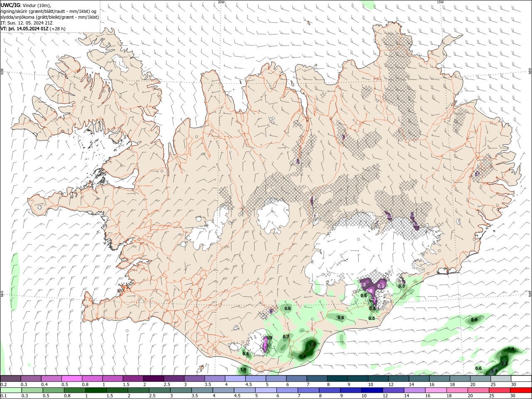Click lower bar pale green 0.1 swatch

(11, 390)
